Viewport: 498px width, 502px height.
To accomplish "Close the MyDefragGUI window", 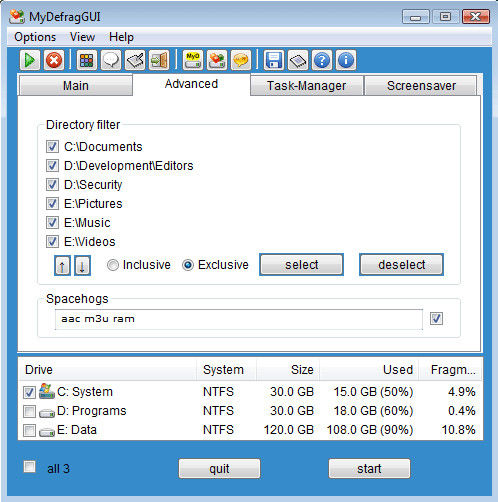I will [x=476, y=17].
